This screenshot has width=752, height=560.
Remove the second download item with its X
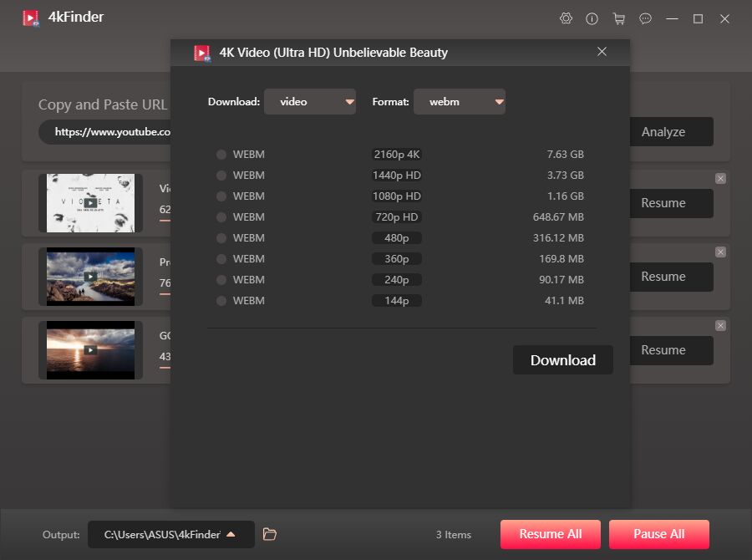pos(720,252)
